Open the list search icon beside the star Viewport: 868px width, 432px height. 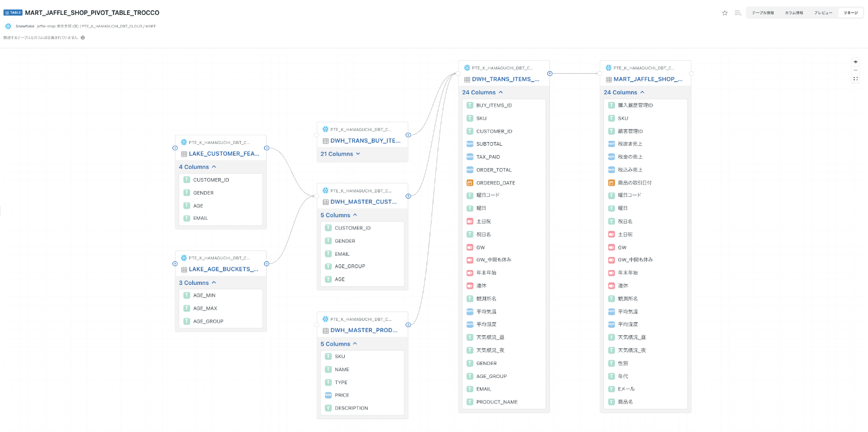738,12
